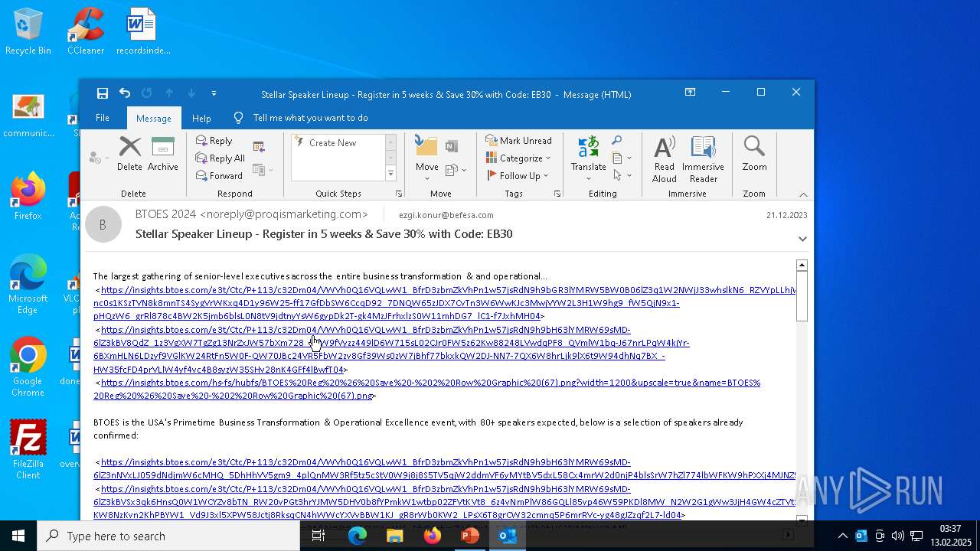Collapse the ribbon with the chevron

[x=803, y=194]
